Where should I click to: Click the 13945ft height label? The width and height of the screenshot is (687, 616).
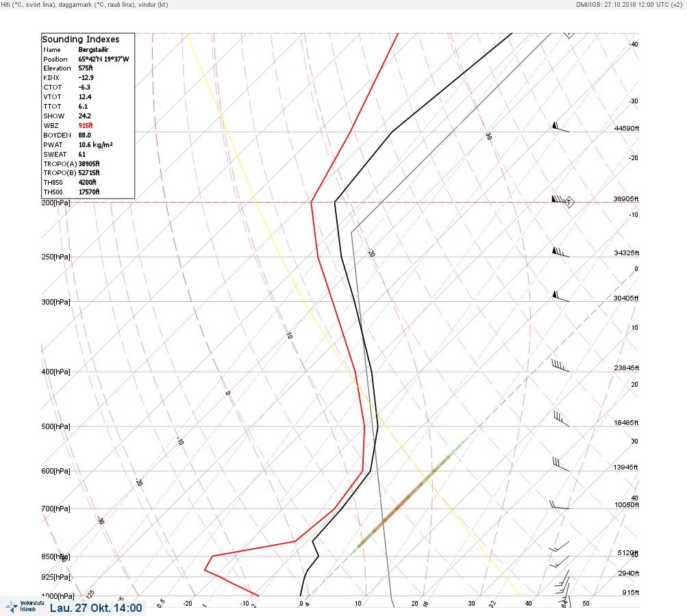pos(625,467)
